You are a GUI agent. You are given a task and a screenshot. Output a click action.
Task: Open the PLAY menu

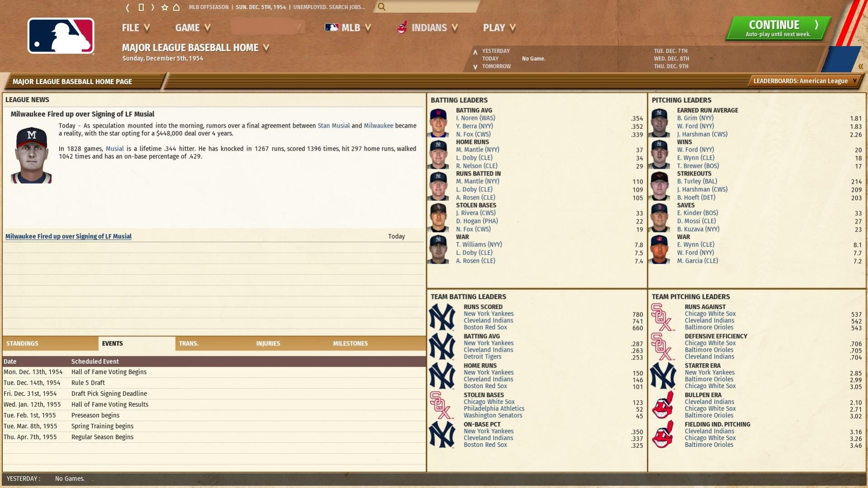pos(499,28)
